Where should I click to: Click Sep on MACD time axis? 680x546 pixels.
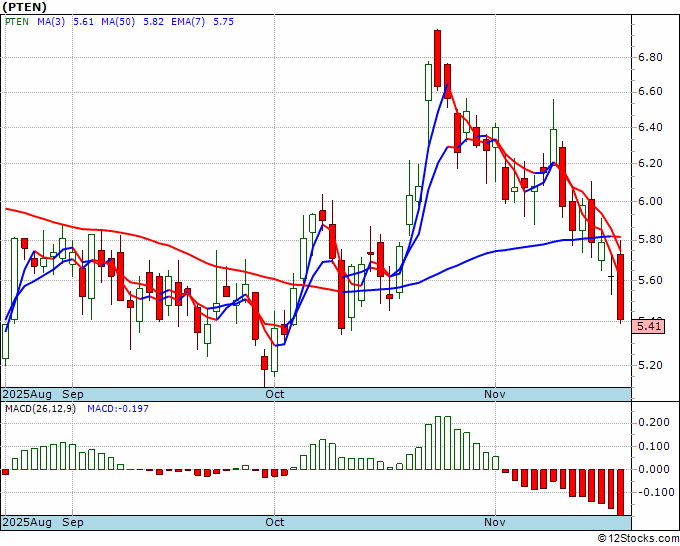[73, 522]
